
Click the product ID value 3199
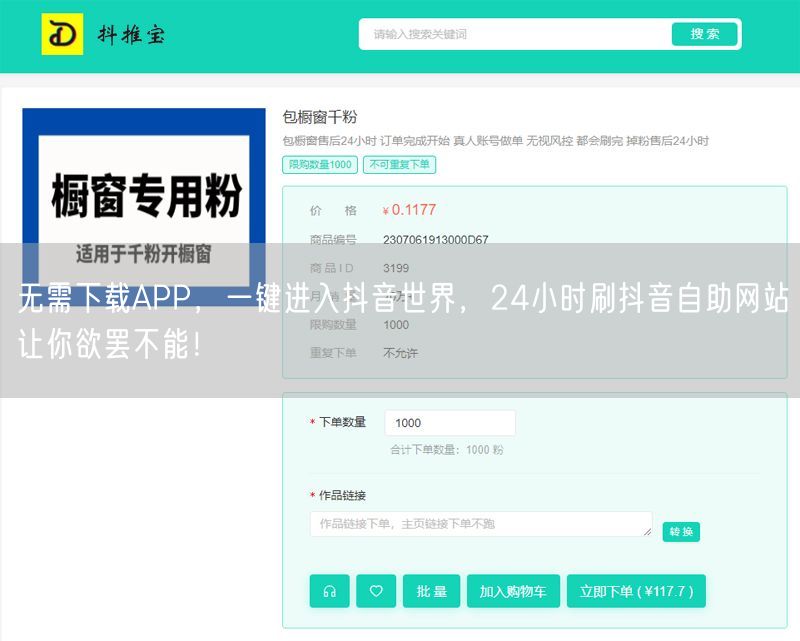click(396, 268)
